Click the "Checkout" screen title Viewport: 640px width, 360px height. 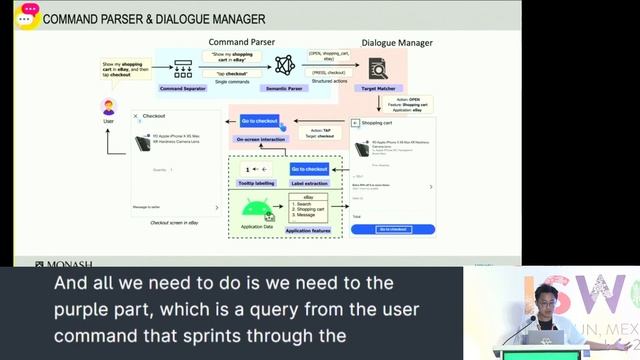tap(154, 116)
